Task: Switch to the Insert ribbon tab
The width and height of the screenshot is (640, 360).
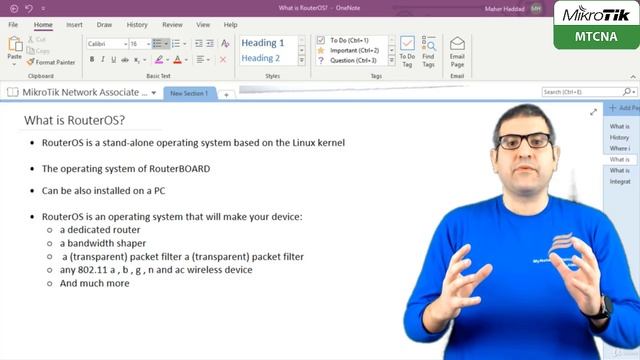Action: point(74,24)
